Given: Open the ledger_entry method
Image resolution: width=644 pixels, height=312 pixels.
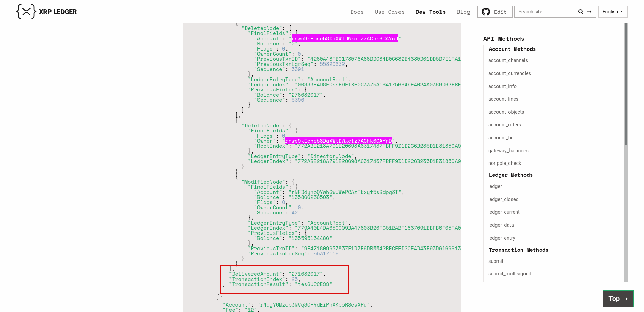Looking at the screenshot, I should (x=502, y=238).
